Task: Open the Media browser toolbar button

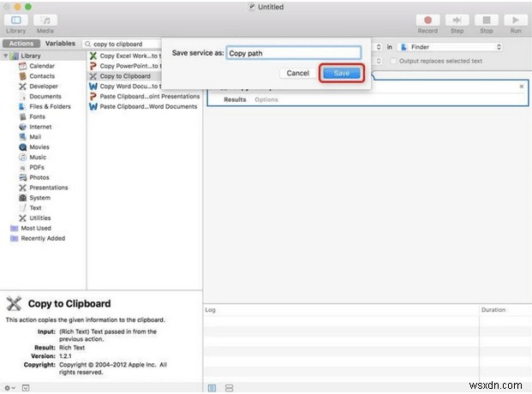Action: (45, 21)
